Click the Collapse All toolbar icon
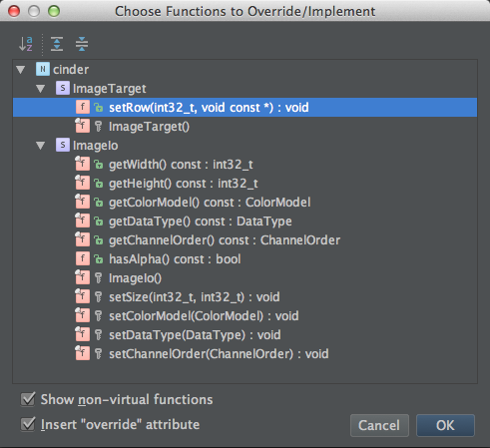490x448 pixels. 82,44
